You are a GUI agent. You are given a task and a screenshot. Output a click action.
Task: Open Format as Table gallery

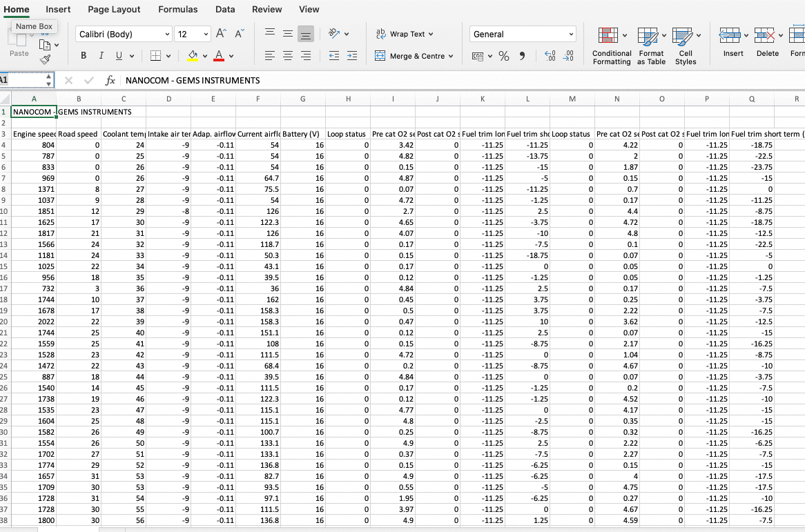pos(651,46)
